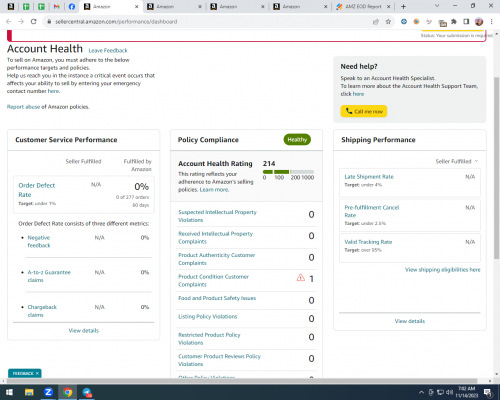This screenshot has height=400, width=500.
Task: Click the Account Health Rating progress bar
Action: 288,172
